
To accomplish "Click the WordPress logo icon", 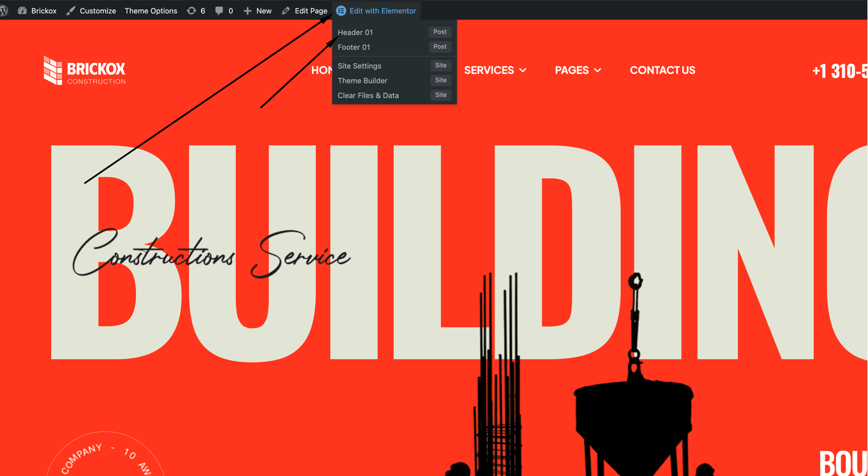I will 4,11.
